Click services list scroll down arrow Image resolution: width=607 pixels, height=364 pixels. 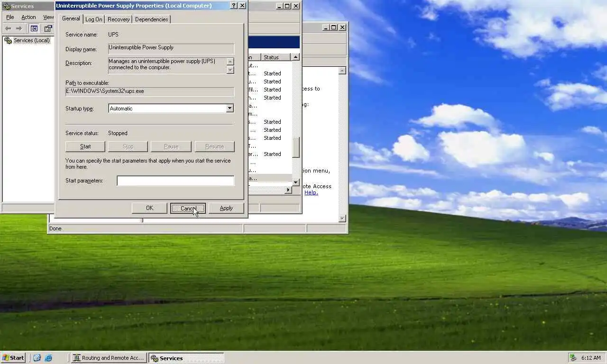coord(296,182)
